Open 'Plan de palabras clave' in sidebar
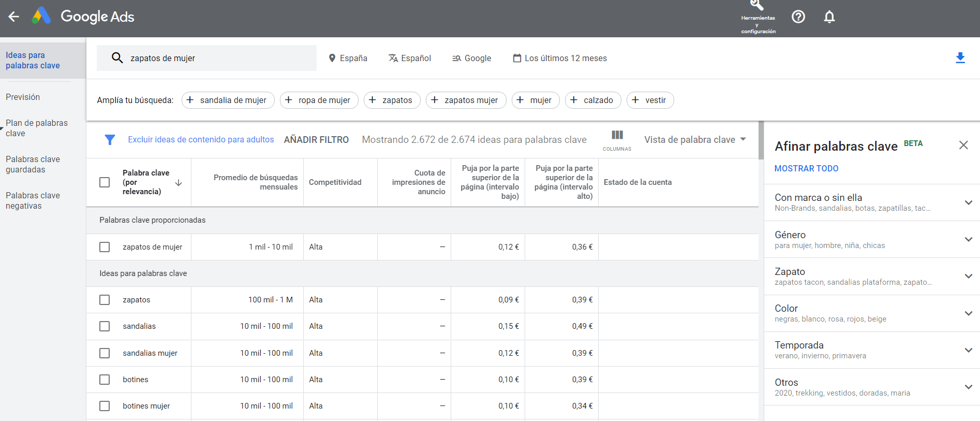The height and width of the screenshot is (421, 980). point(37,128)
